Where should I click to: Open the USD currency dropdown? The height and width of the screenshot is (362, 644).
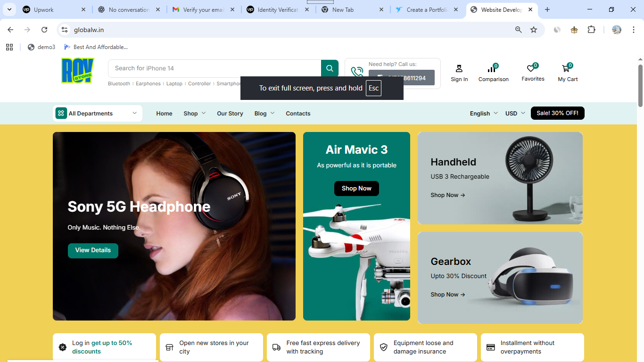[515, 114]
